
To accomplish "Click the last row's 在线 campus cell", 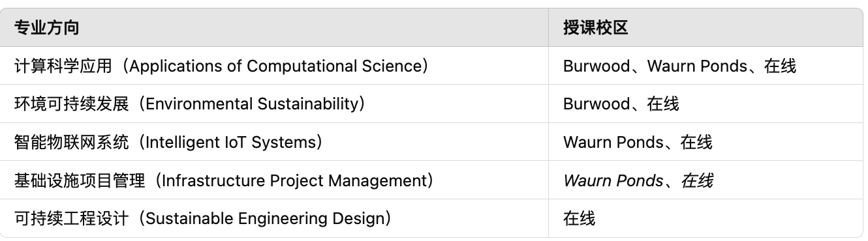I will 705,218.
